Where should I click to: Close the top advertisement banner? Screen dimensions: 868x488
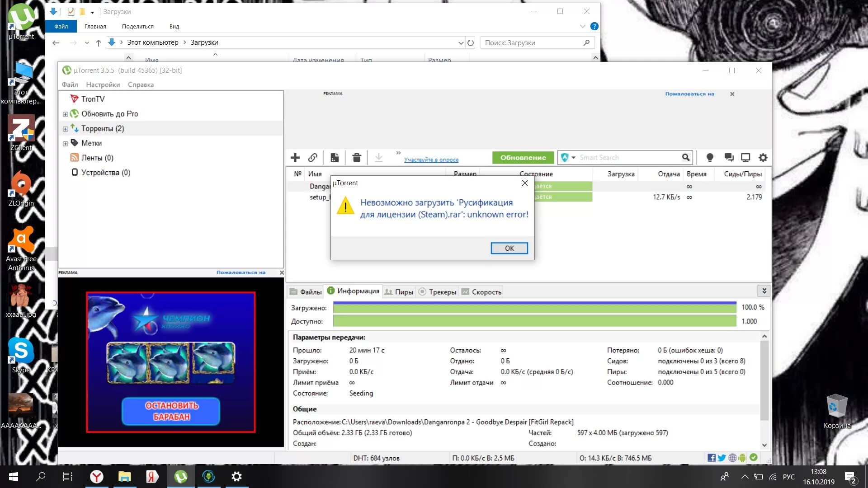(x=732, y=94)
